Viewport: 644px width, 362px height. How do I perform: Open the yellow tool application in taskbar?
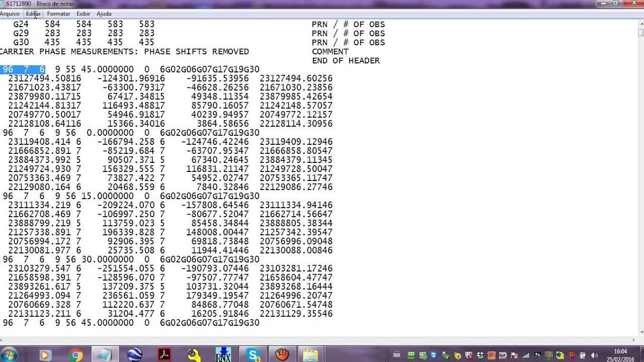194,355
